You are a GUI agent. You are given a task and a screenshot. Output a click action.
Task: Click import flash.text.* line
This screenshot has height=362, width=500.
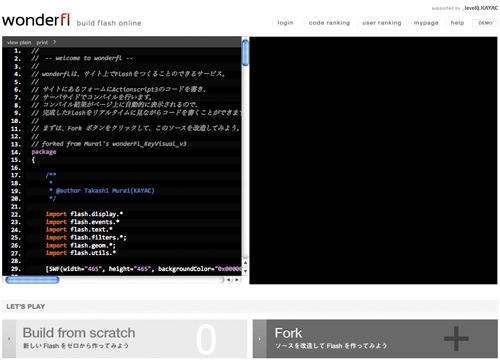tap(79, 229)
